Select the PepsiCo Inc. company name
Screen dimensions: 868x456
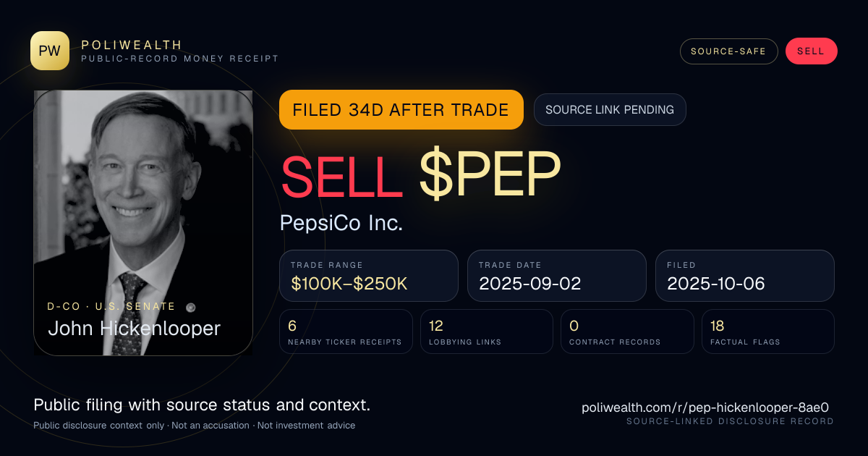[341, 223]
